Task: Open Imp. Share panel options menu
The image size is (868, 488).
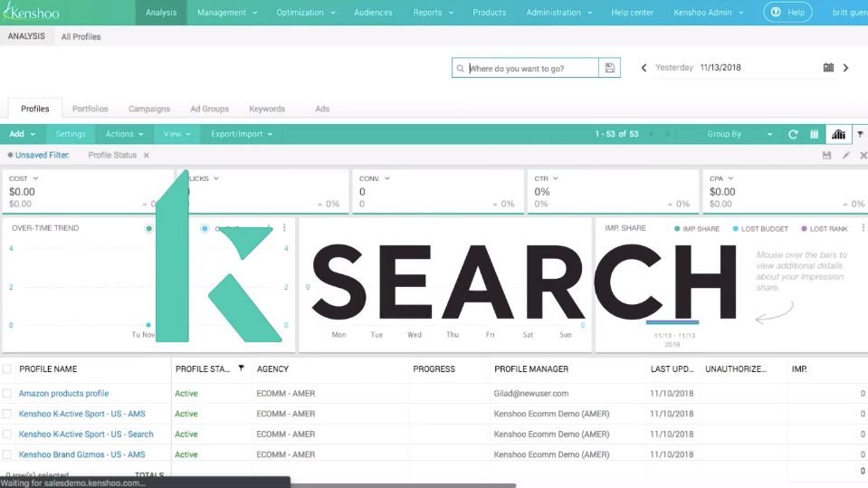Action: (863, 227)
